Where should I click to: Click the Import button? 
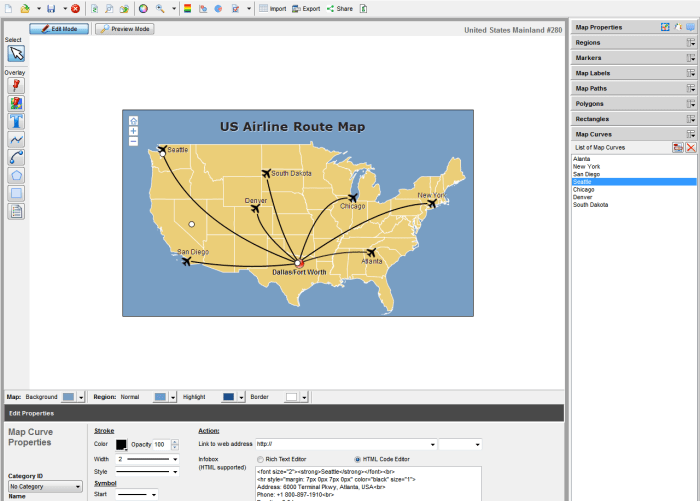[x=273, y=8]
